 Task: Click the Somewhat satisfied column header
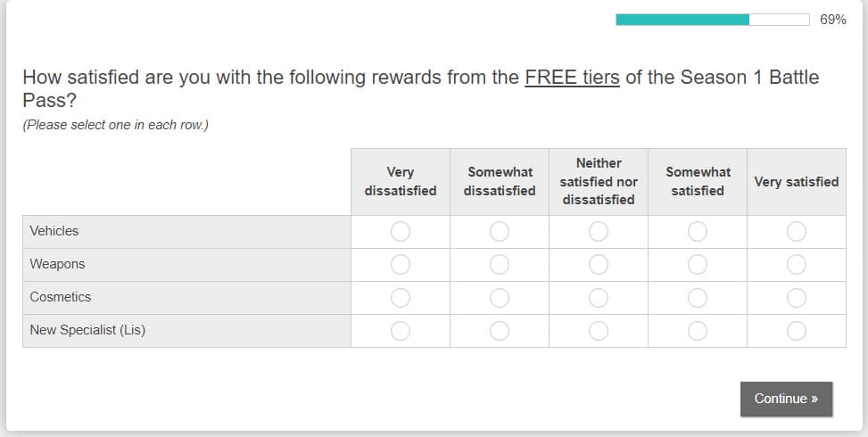(698, 181)
